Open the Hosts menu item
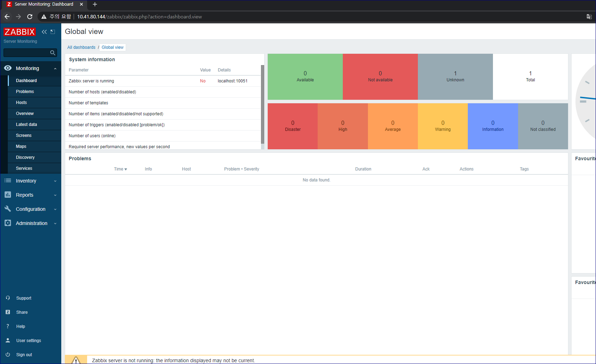Viewport: 596px width, 364px height. (x=34, y=103)
